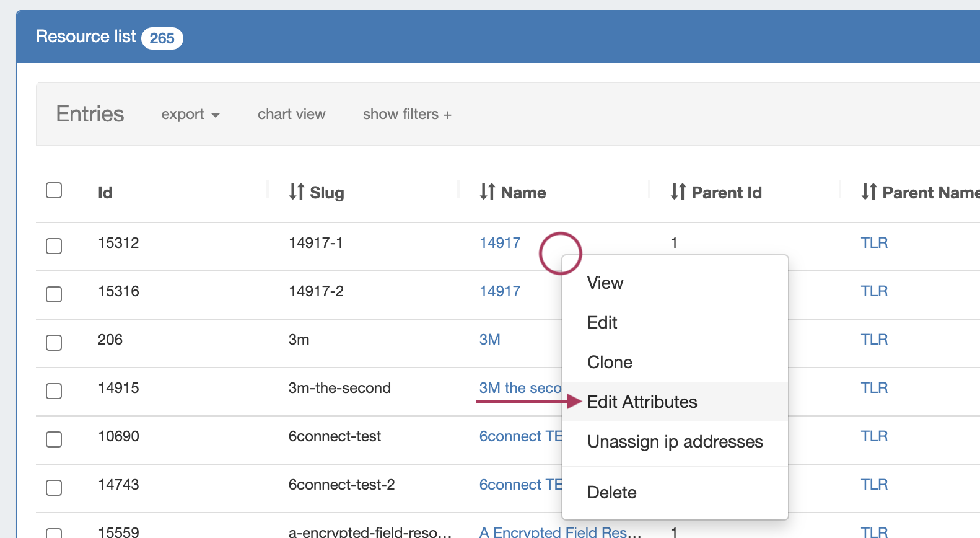Tick the checkbox for row 10690
The width and height of the screenshot is (980, 538).
pos(54,439)
